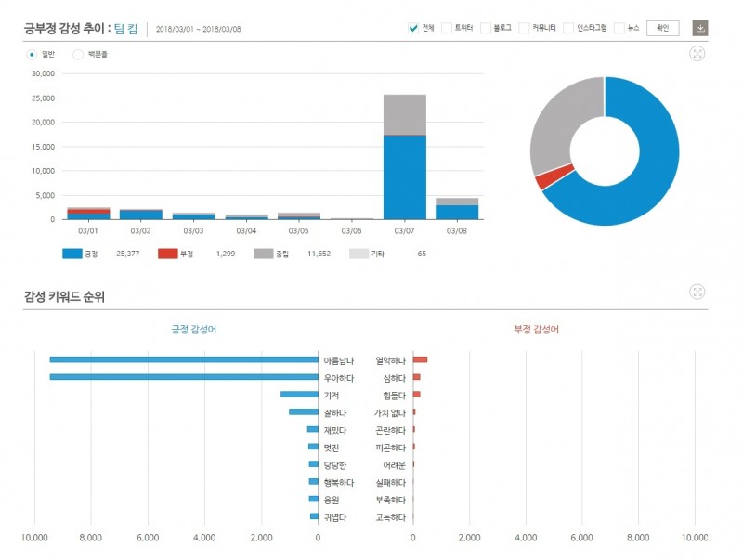Enable the 인스타그램 checkbox

pos(567,28)
